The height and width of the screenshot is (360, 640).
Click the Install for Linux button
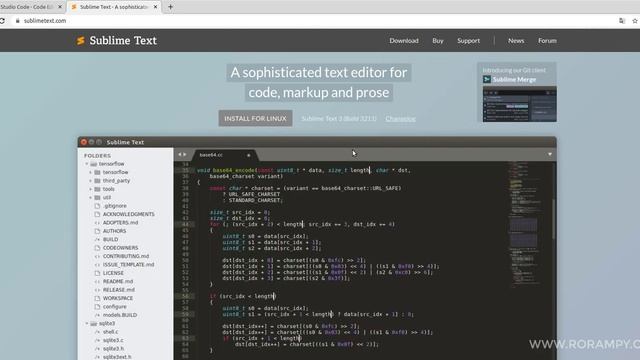(x=255, y=118)
